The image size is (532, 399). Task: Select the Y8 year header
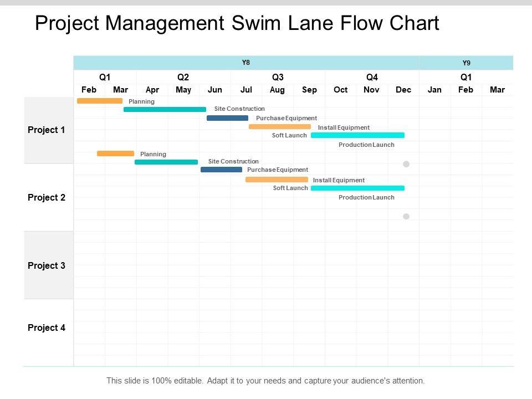[x=246, y=63]
